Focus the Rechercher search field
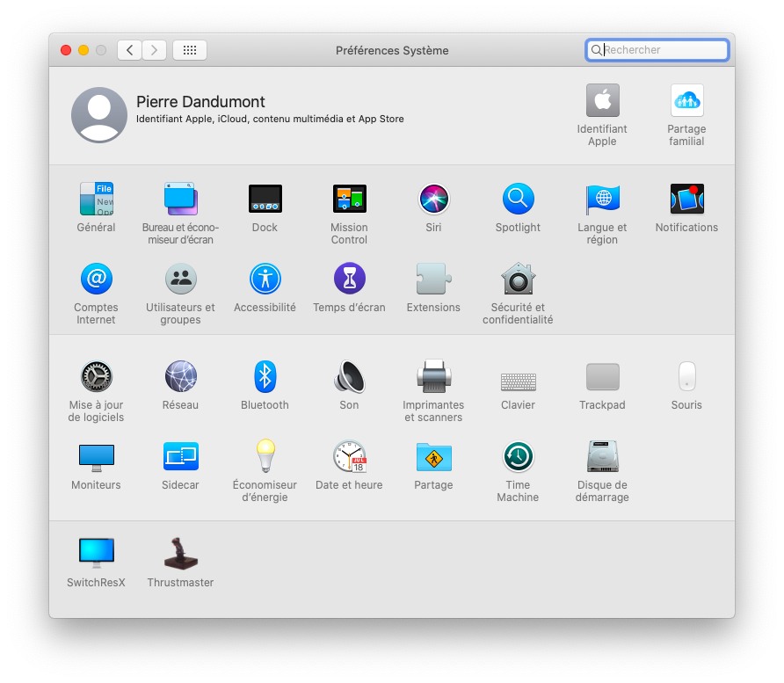The height and width of the screenshot is (683, 784). pos(657,50)
